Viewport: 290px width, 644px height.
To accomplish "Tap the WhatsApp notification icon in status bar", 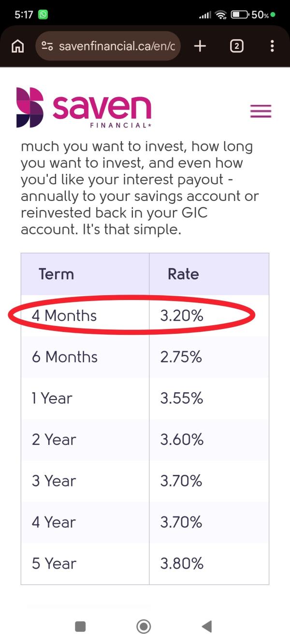I will click(x=43, y=14).
